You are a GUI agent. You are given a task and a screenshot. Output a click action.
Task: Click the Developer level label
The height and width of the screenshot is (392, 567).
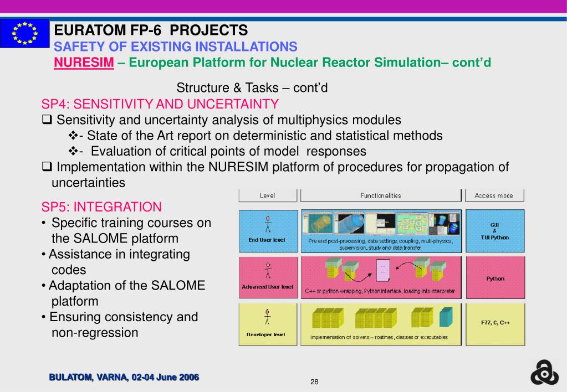(x=266, y=334)
